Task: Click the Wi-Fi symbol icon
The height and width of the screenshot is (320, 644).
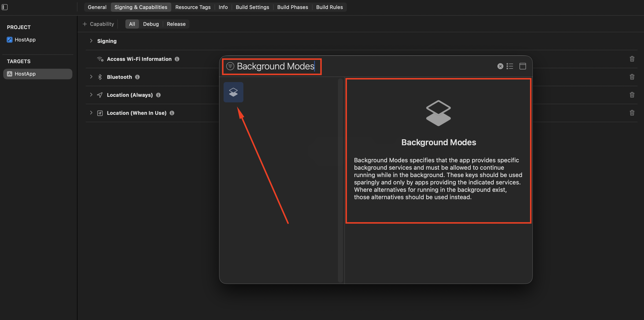Action: [100, 59]
